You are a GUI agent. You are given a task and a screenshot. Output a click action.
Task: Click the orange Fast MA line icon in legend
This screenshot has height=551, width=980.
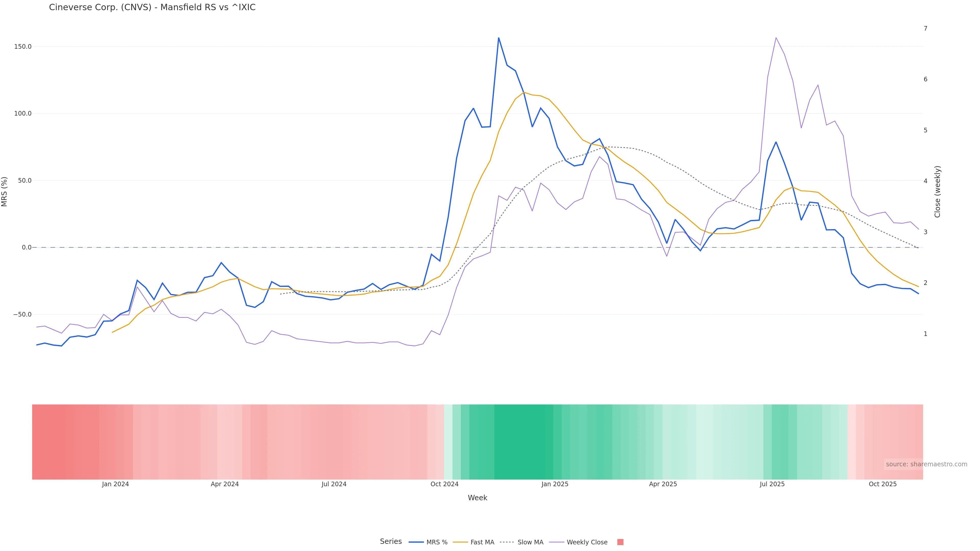(x=460, y=542)
